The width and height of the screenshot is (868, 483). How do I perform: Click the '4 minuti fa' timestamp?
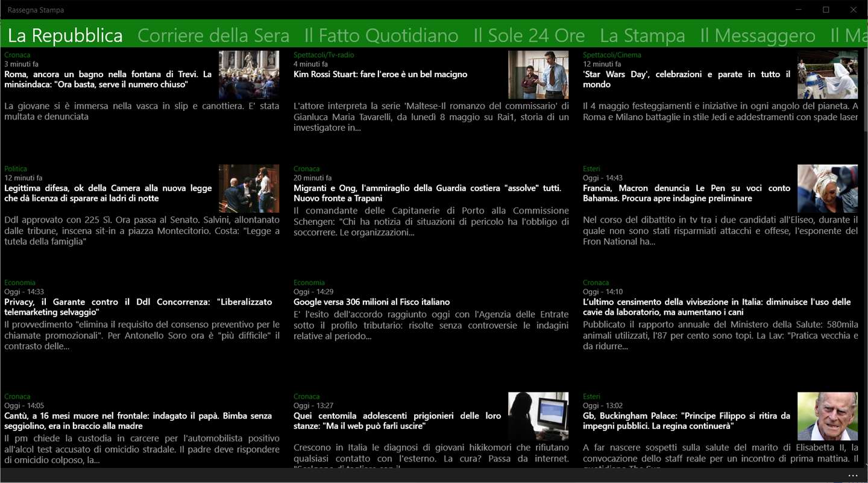(x=310, y=64)
